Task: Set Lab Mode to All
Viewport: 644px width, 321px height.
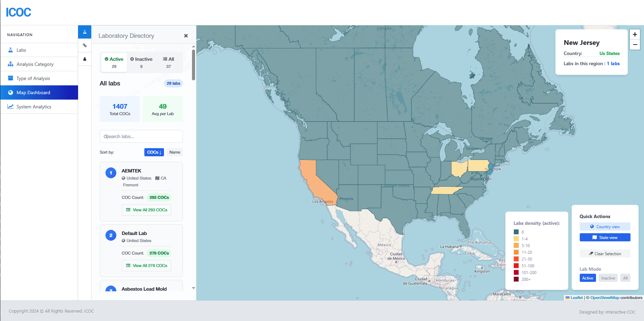Action: (625, 278)
